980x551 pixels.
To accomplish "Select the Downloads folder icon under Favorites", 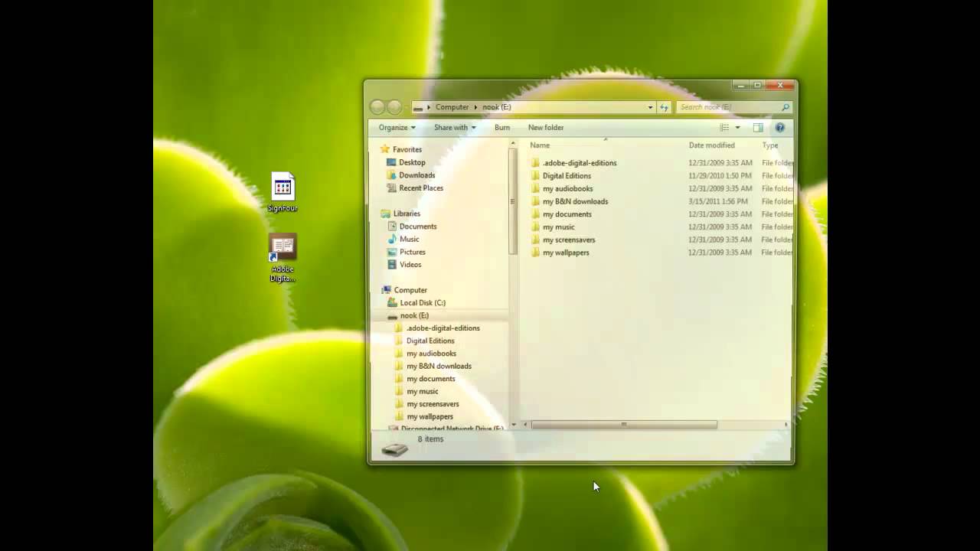I will (x=392, y=175).
